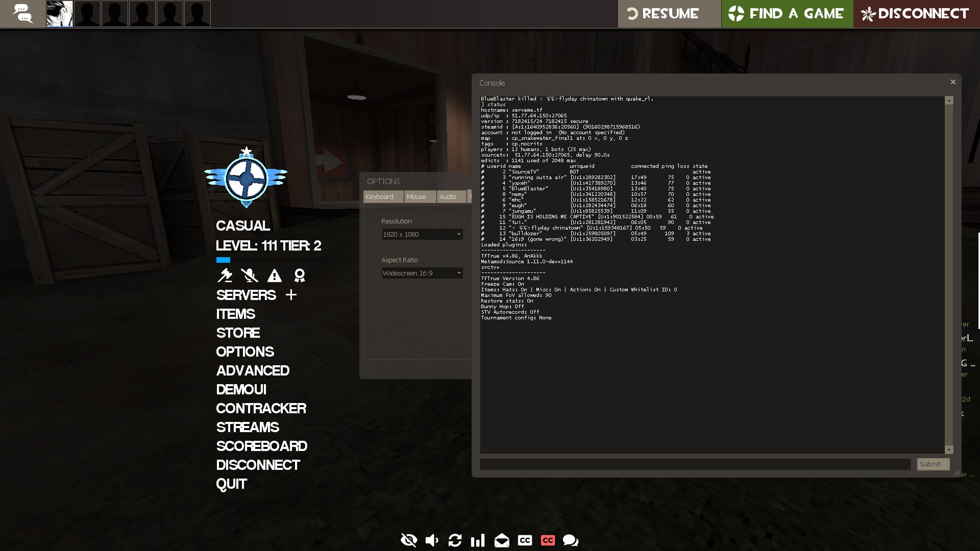980x551 pixels.
Task: Open the Options menu entry
Action: point(245,352)
